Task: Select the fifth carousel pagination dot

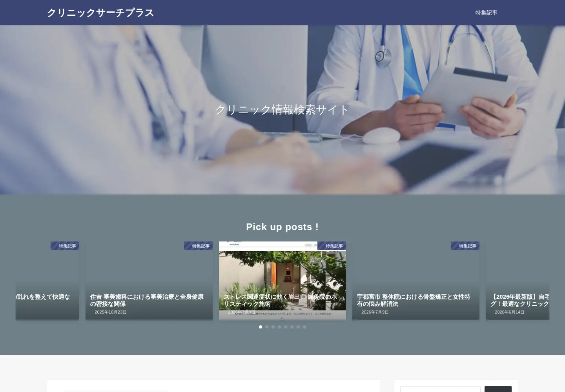Action: pyautogui.click(x=286, y=327)
